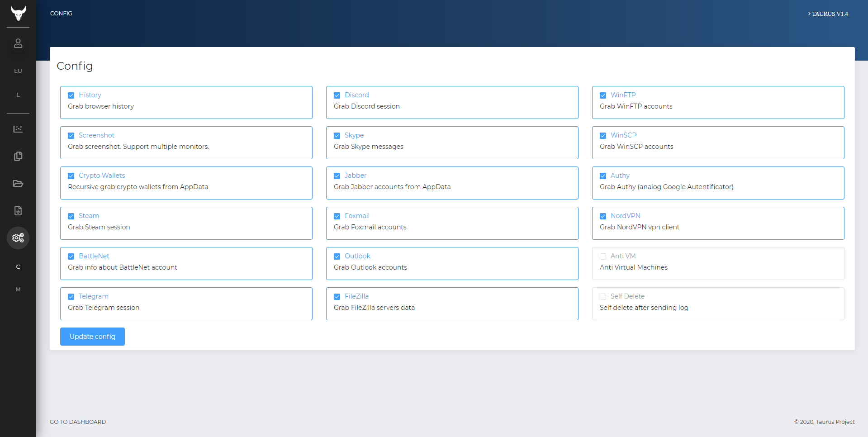The image size is (868, 437).
Task: Click the CONFIG breadcrumb in the header
Action: tap(61, 14)
